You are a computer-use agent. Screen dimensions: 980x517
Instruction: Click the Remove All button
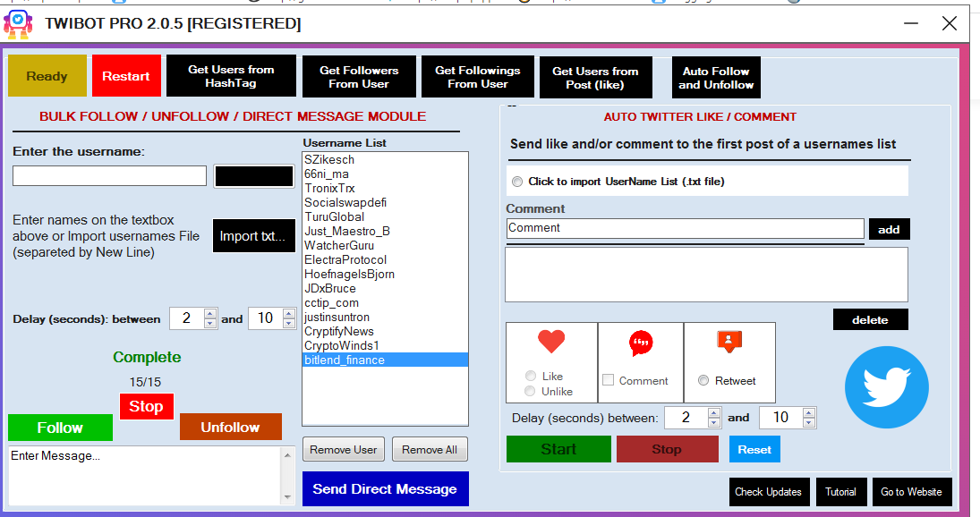tap(430, 450)
